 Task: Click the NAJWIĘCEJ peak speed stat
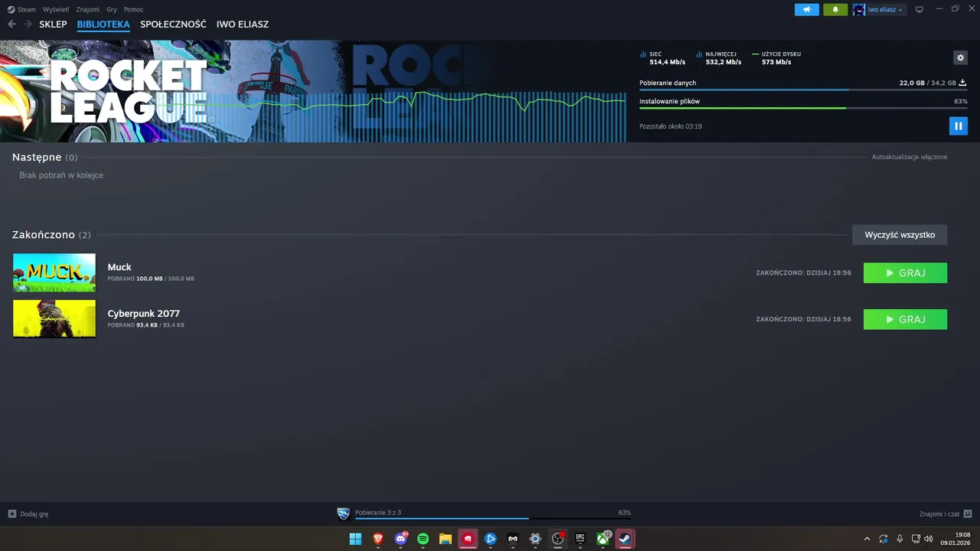(x=719, y=58)
